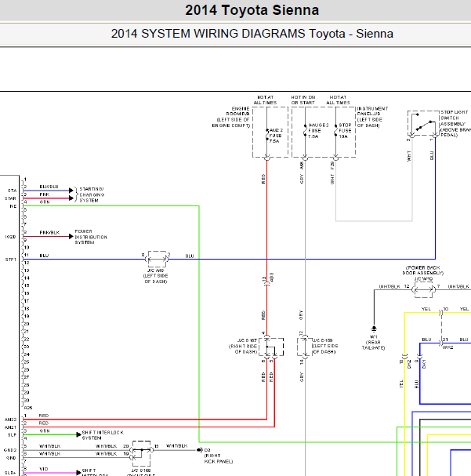Click the "(POWER BACK DOOR ASSEMBLY)" label

point(422,271)
